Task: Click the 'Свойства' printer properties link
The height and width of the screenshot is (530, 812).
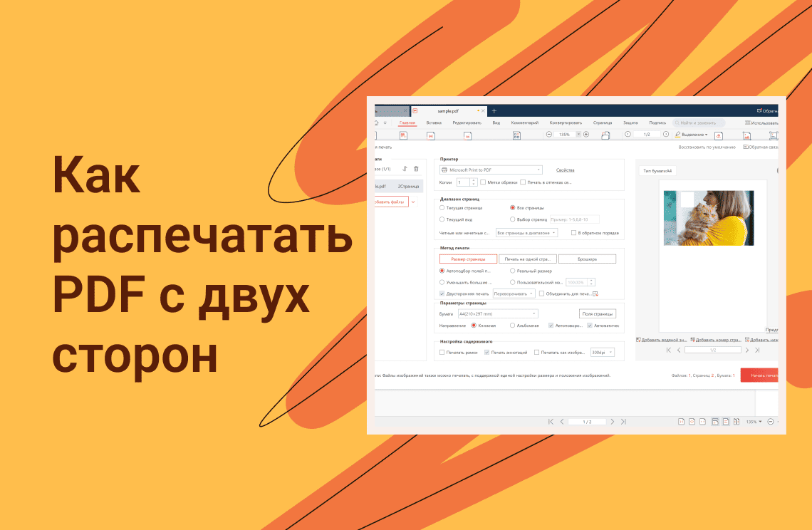Action: pos(565,170)
